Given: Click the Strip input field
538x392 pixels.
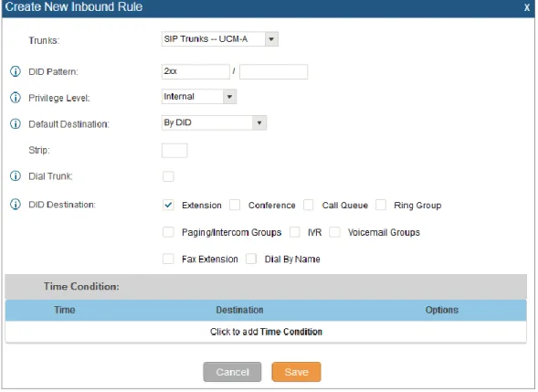Looking at the screenshot, I should click(174, 151).
